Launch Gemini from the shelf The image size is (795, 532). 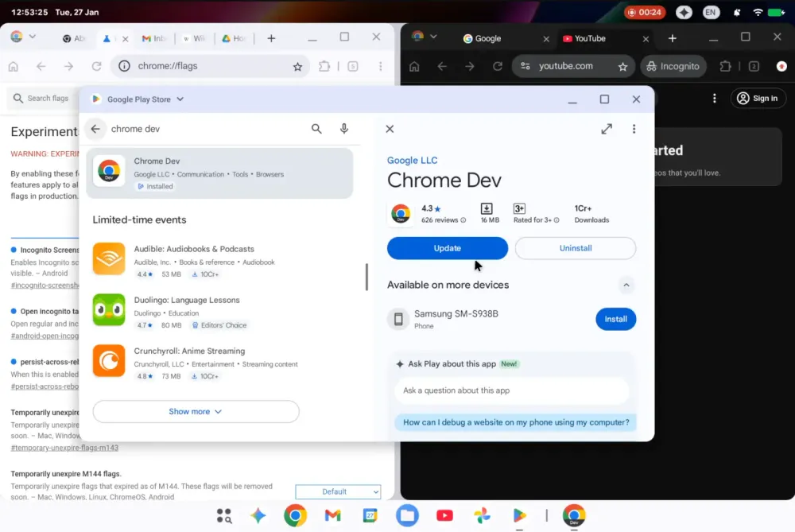pyautogui.click(x=258, y=515)
